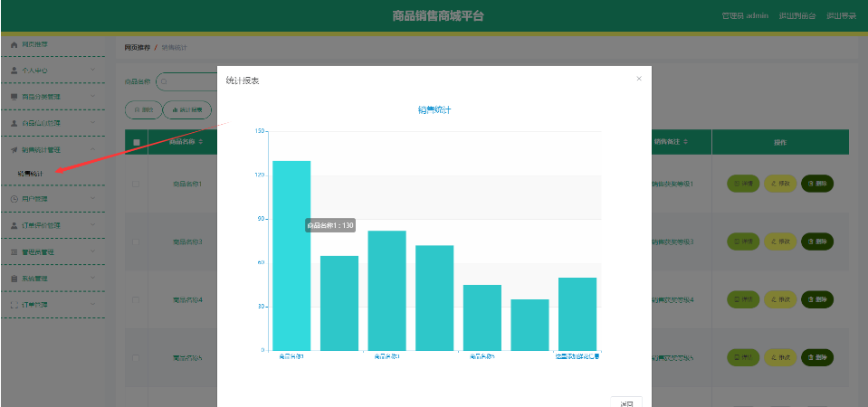Click 删除 for row 商品名称4
This screenshot has height=407, width=868.
pyautogui.click(x=817, y=299)
